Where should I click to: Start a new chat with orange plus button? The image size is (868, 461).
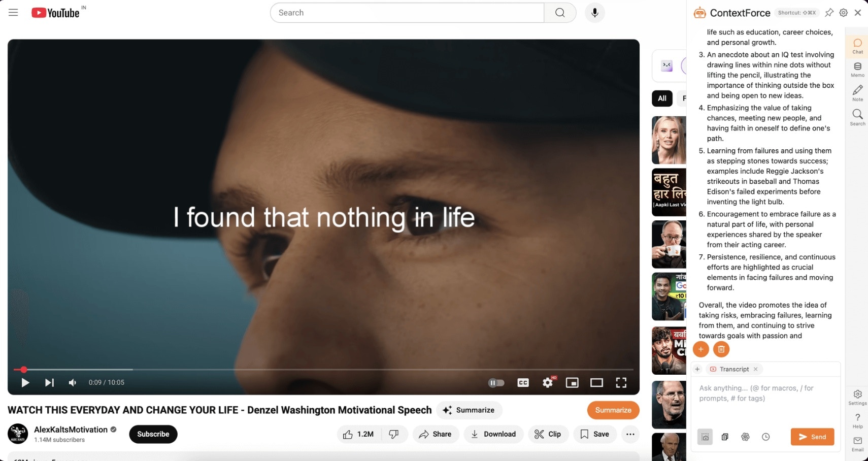click(700, 349)
